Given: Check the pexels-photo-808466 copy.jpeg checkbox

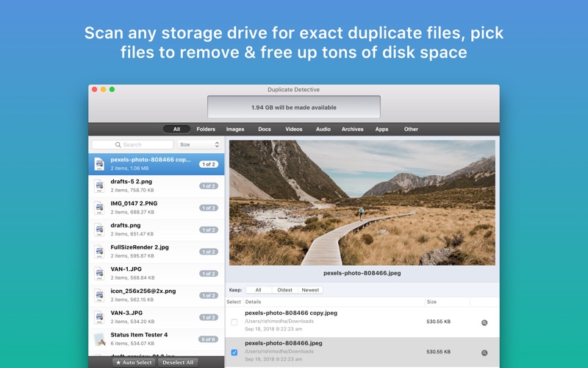Looking at the screenshot, I should coord(234,322).
